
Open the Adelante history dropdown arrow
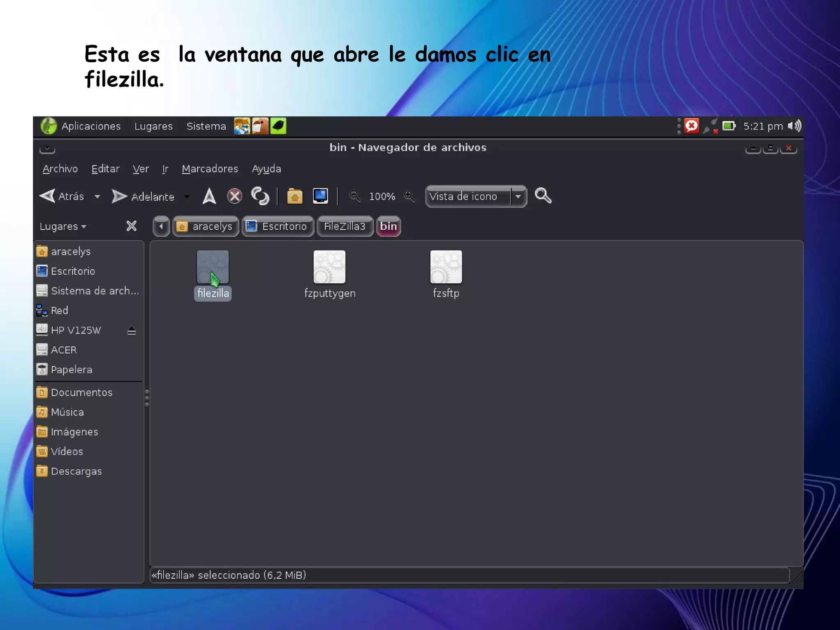pos(187,196)
